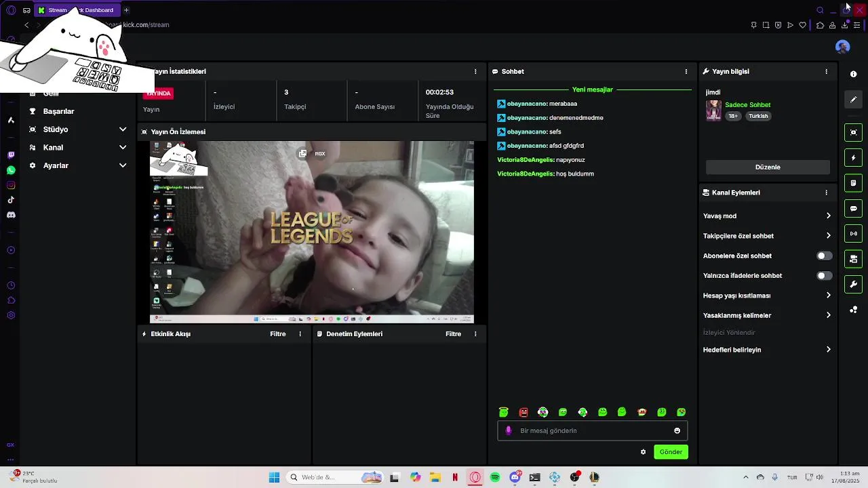
Task: Open Denetim Eylemleri panel three-dot menu
Action: tap(475, 334)
